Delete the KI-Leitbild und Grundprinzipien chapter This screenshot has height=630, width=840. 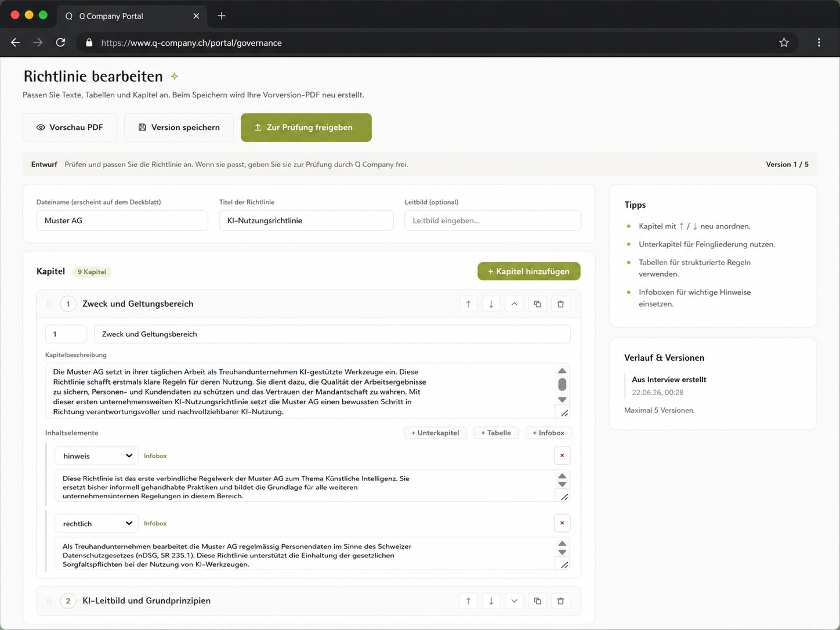click(x=560, y=601)
